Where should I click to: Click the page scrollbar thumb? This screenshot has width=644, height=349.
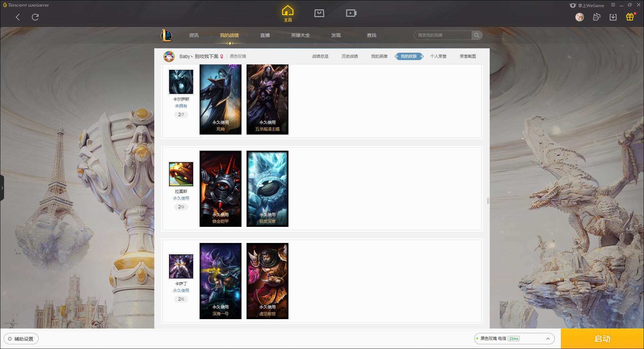pos(488,201)
